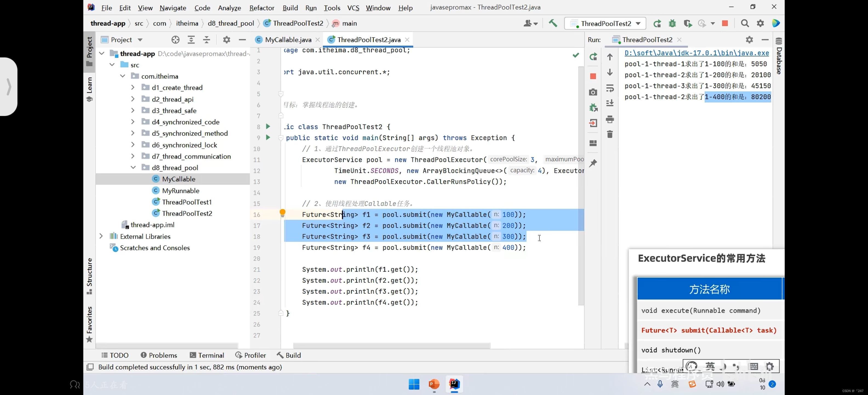The image size is (868, 395).
Task: Open Windows Start menu on taskbar
Action: point(414,384)
